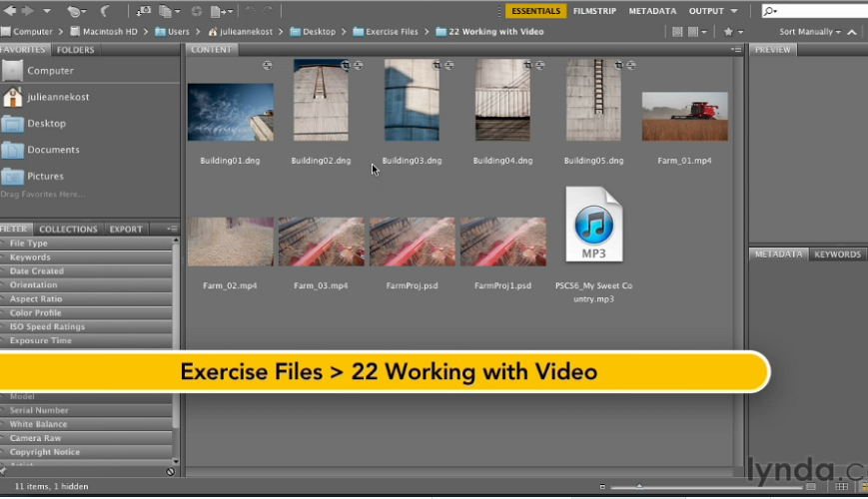The image size is (868, 499).
Task: Switch to the Essentials workspace
Action: tap(535, 11)
